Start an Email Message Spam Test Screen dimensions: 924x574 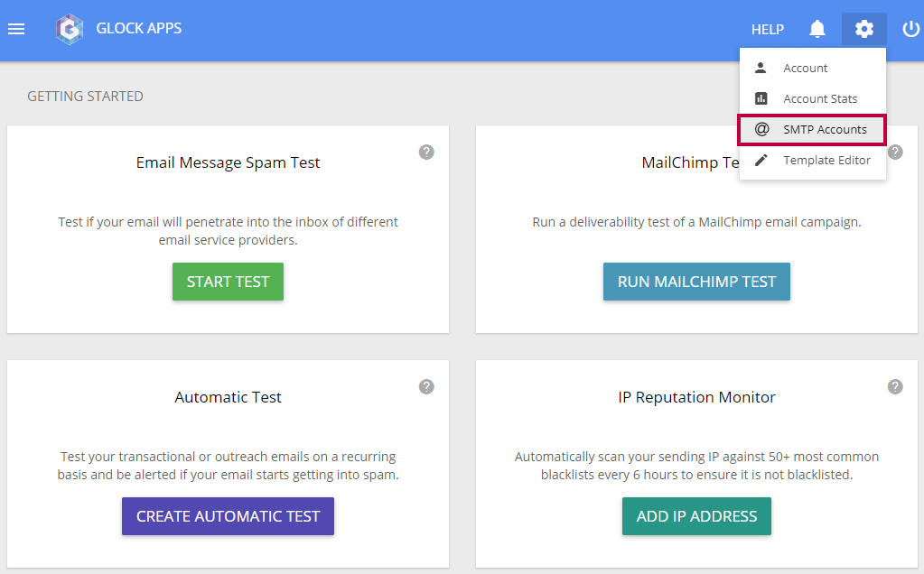coord(228,282)
